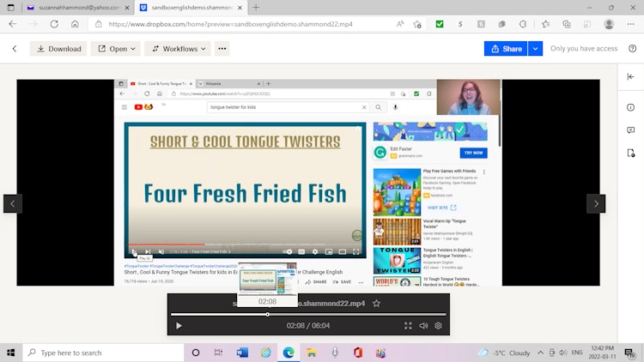Mute the video volume

tap(423, 326)
